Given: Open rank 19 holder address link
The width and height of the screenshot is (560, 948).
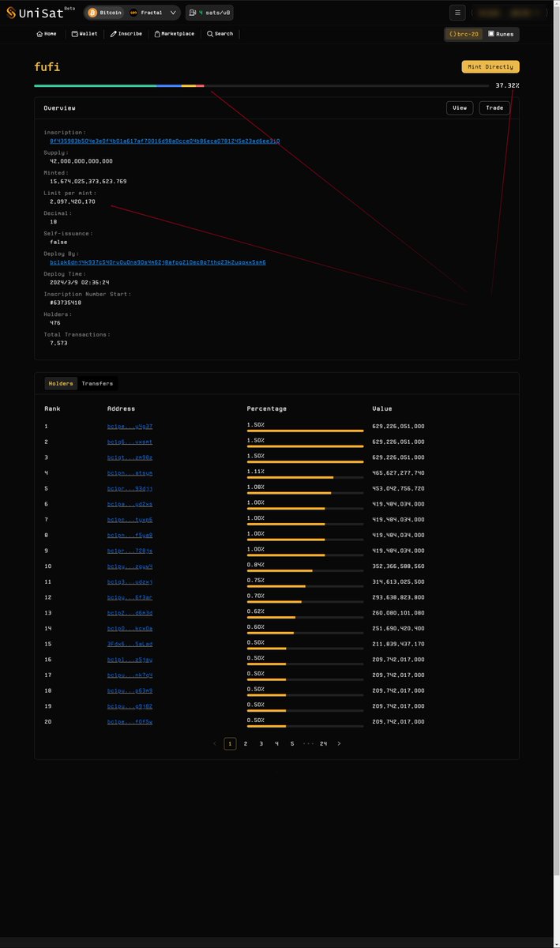Looking at the screenshot, I should pos(130,706).
